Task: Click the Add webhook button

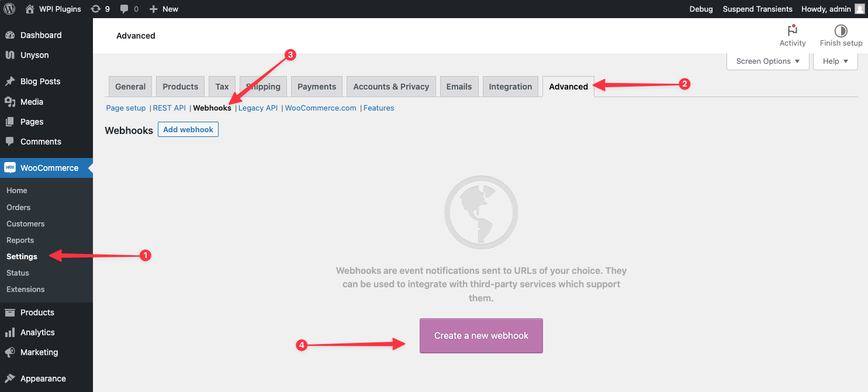Action: pos(188,129)
